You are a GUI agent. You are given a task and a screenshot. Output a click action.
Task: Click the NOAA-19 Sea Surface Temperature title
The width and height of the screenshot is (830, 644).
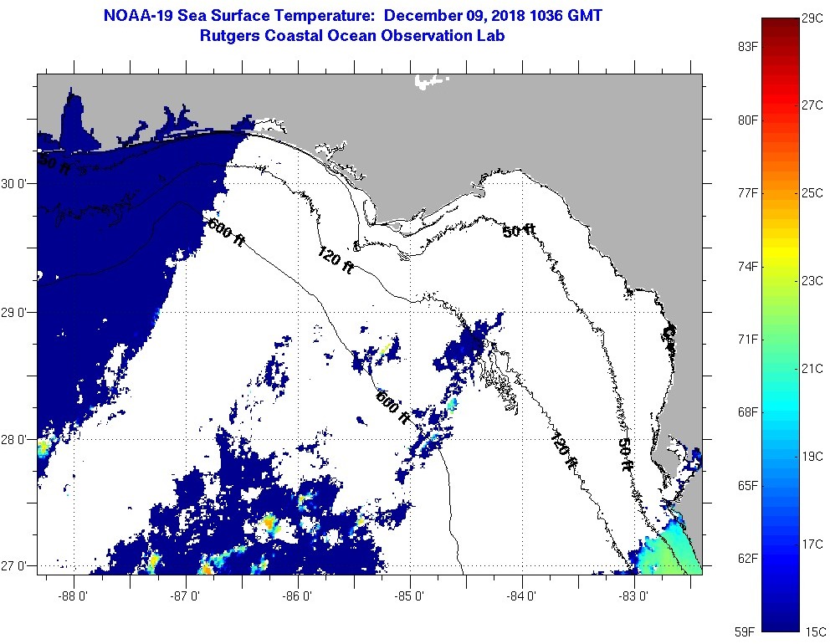click(351, 16)
